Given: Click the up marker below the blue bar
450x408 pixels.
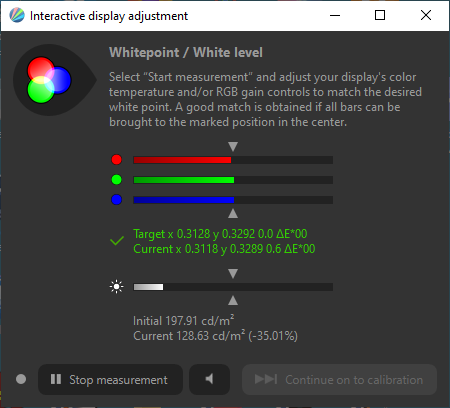Looking at the screenshot, I should 233,213.
